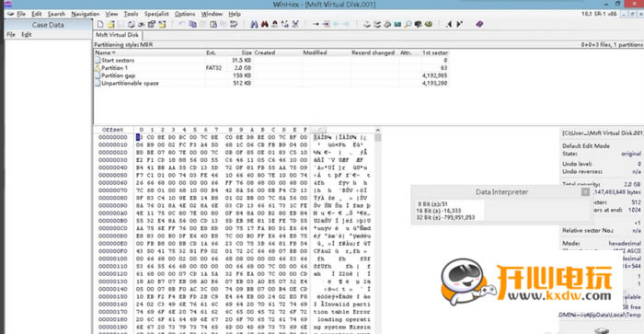Select the Start sectors row

[271, 61]
